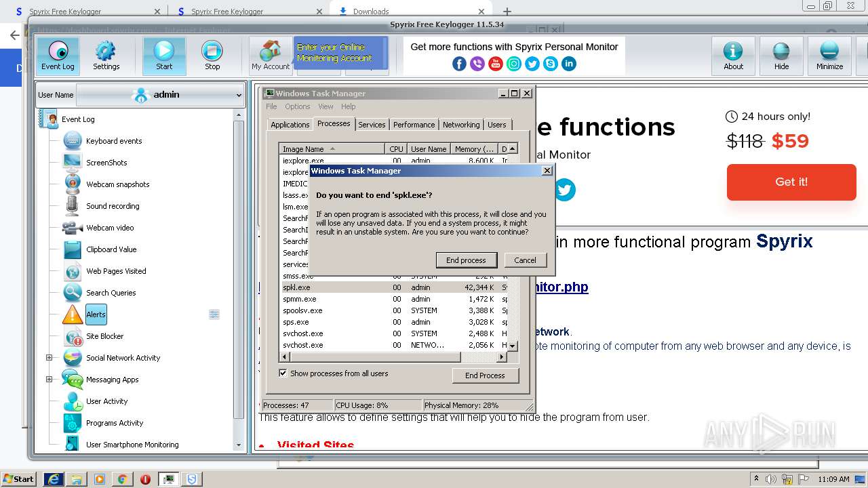The image size is (868, 488).
Task: Open Programs Activity log
Action: click(115, 423)
